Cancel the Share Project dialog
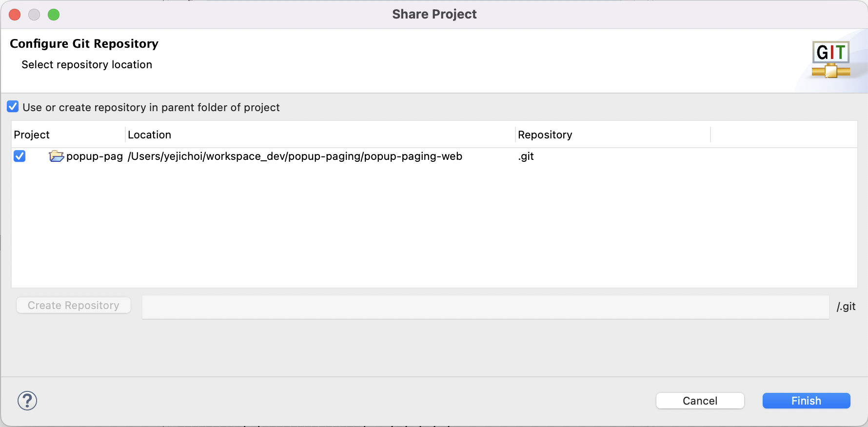Viewport: 868px width, 427px height. [700, 401]
